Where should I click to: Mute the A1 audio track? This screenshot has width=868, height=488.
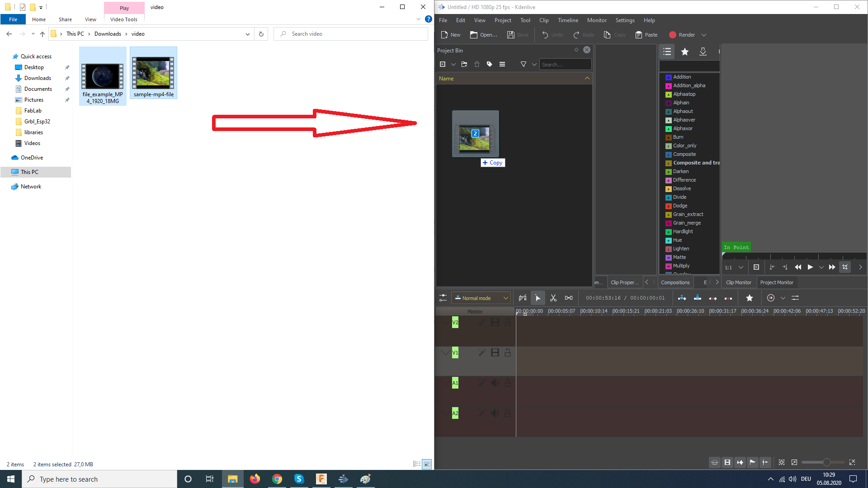(495, 383)
